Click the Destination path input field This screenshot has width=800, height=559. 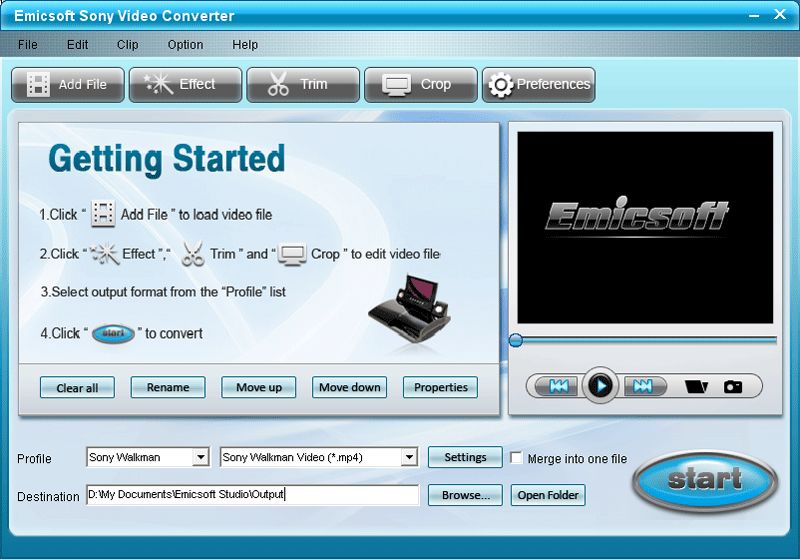(253, 495)
